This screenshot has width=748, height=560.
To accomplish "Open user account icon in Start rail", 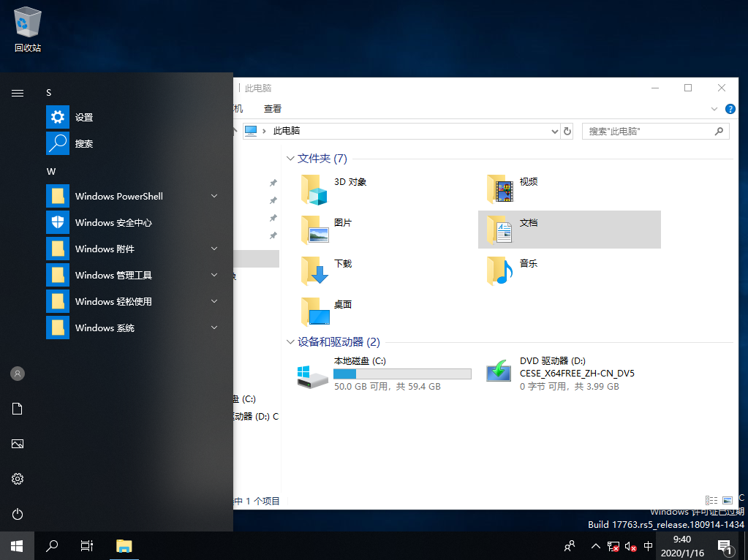I will click(17, 374).
